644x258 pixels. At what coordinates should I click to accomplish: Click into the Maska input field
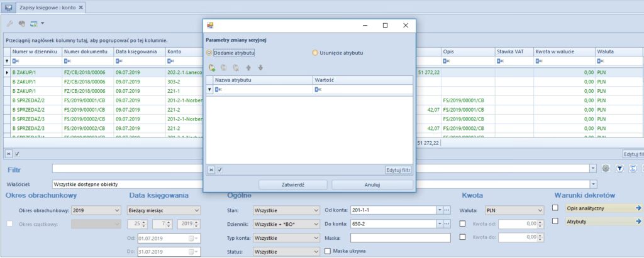pyautogui.click(x=401, y=238)
